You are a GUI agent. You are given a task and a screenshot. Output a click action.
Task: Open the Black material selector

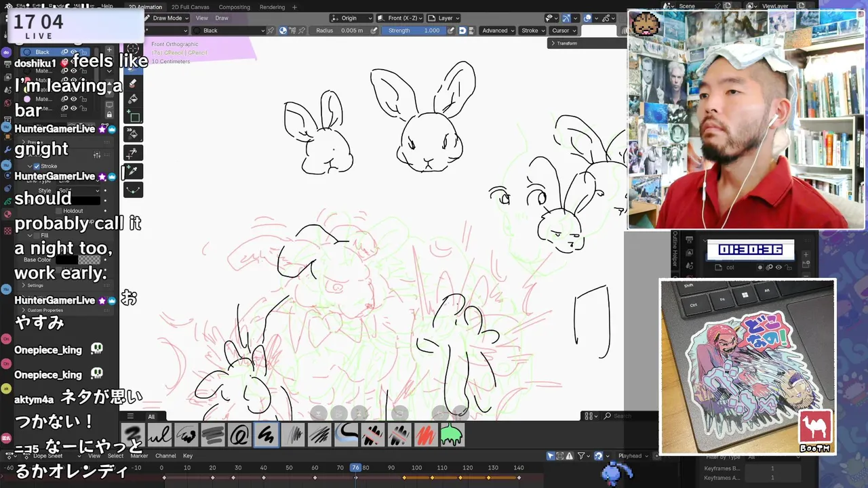[227, 30]
